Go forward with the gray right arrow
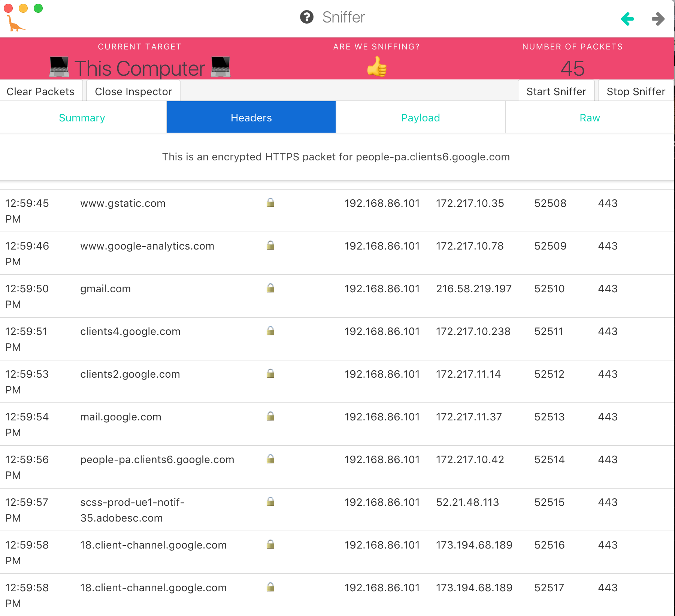 (x=658, y=19)
